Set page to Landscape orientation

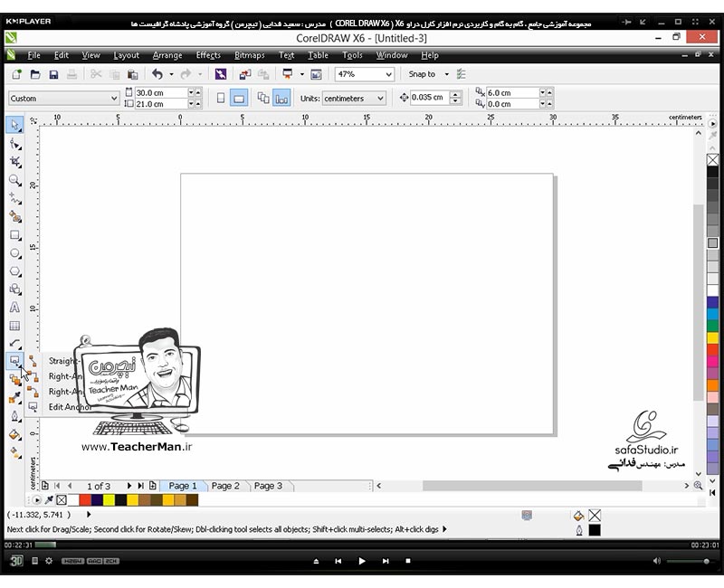coord(239,98)
